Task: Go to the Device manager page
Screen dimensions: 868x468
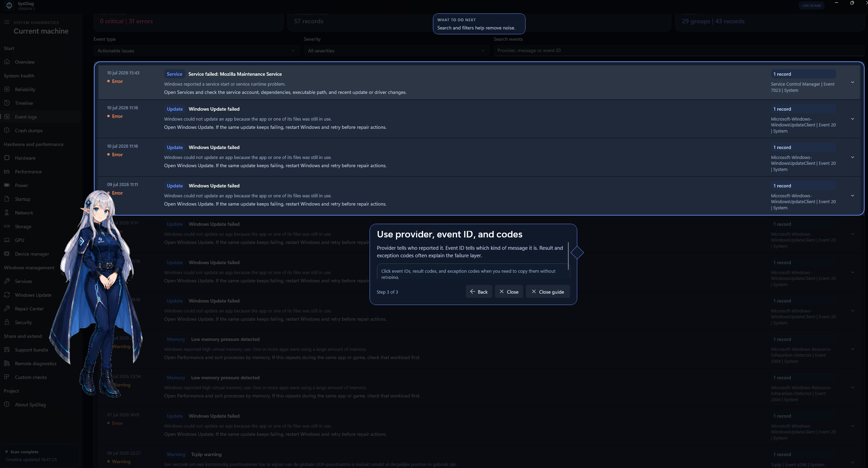Action: click(x=32, y=254)
